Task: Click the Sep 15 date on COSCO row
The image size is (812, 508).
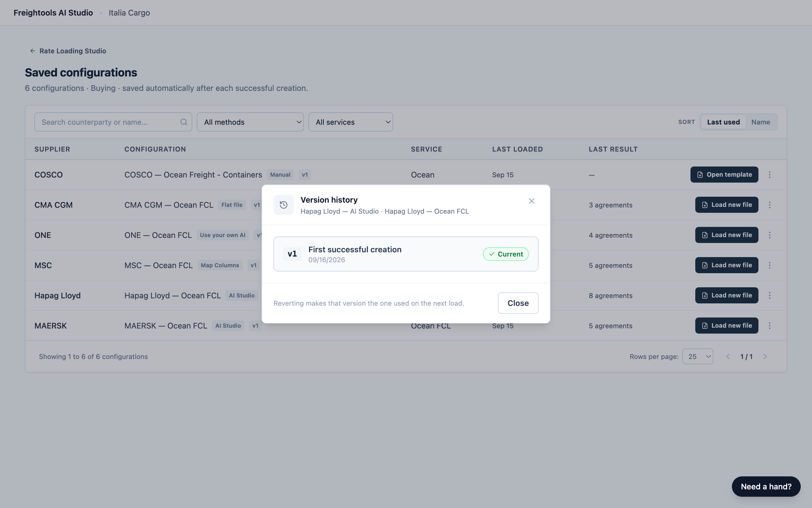Action: pos(503,175)
